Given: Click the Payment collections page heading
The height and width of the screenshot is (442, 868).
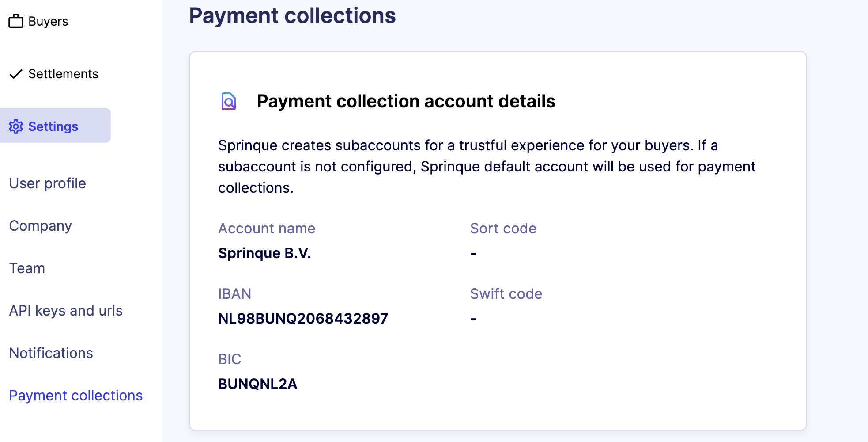Looking at the screenshot, I should [292, 15].
